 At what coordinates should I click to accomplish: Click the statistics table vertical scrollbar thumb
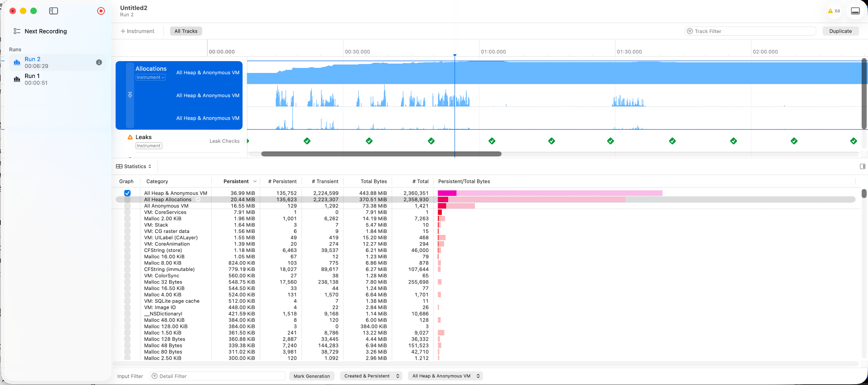pos(864,193)
